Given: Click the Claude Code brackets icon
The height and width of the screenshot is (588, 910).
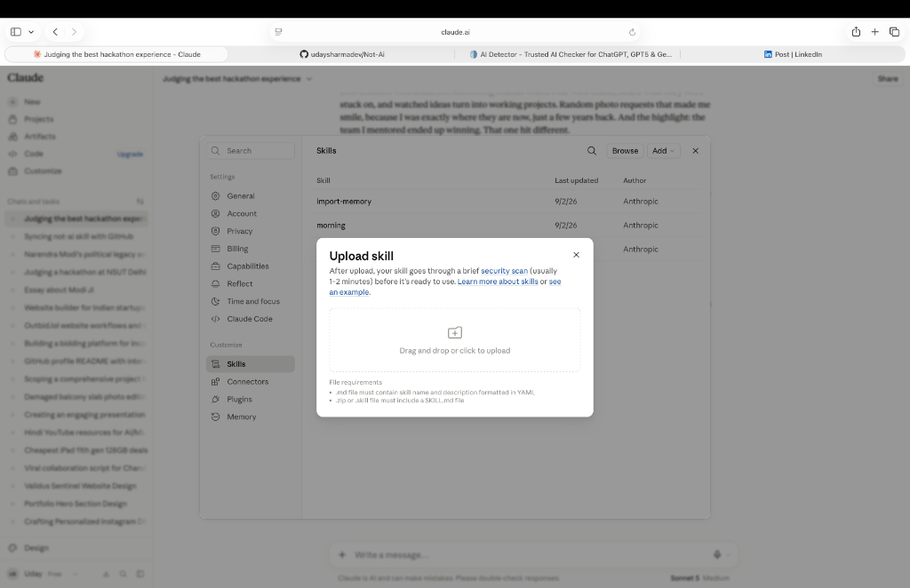Looking at the screenshot, I should tap(215, 319).
